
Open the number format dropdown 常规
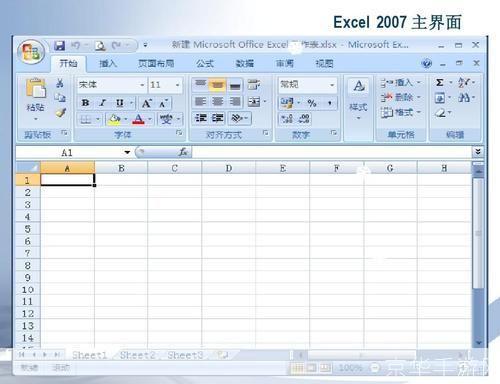point(332,85)
